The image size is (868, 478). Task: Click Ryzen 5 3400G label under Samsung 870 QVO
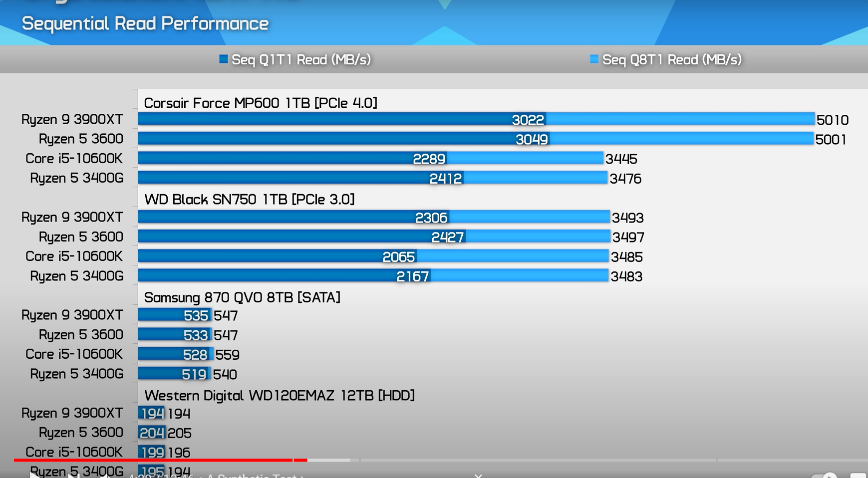[77, 374]
